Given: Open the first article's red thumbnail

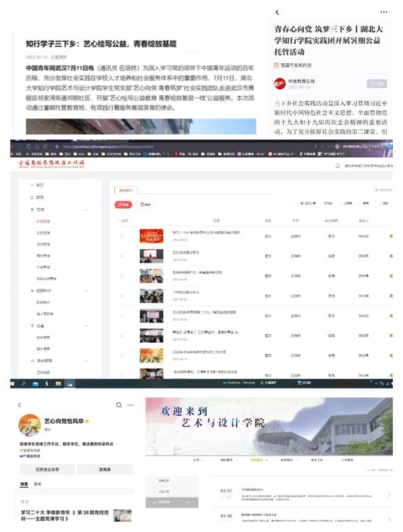Looking at the screenshot, I should [x=152, y=236].
